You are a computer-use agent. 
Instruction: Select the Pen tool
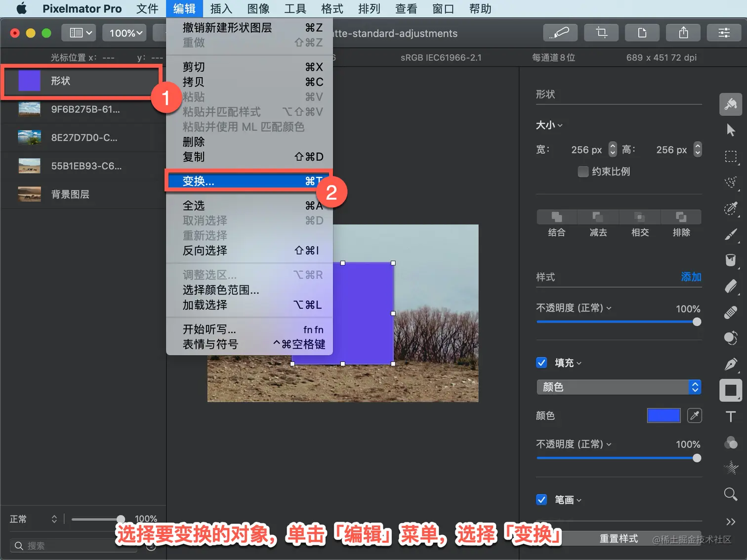(x=731, y=364)
